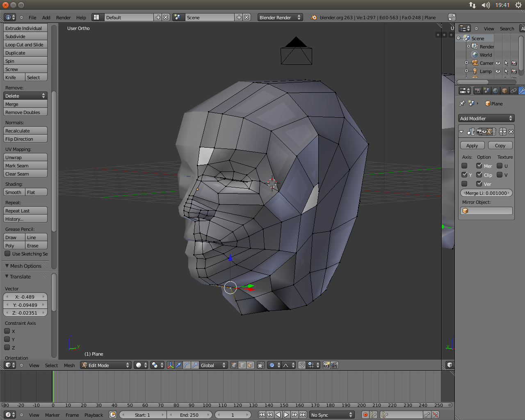Toggle the Clipping option checkbox
The width and height of the screenshot is (525, 420).
(479, 175)
